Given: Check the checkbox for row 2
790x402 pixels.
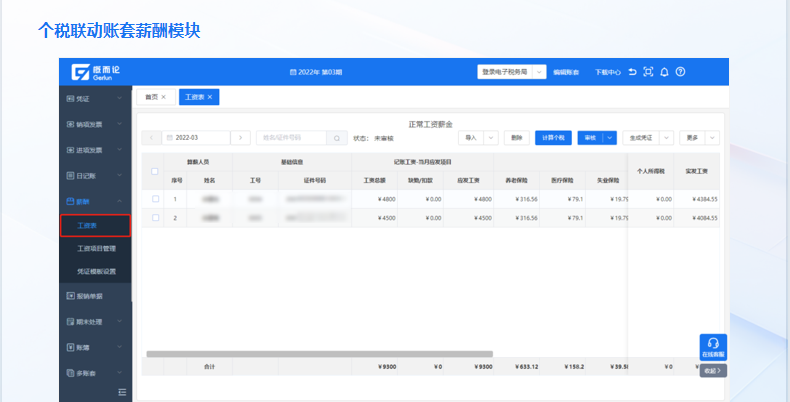Looking at the screenshot, I should (x=154, y=217).
